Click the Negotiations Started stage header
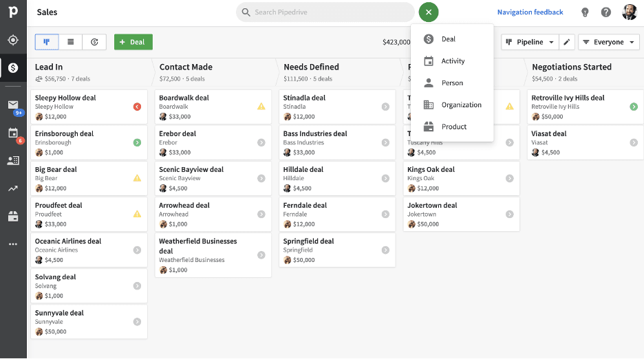The height and width of the screenshot is (359, 644). click(x=572, y=67)
